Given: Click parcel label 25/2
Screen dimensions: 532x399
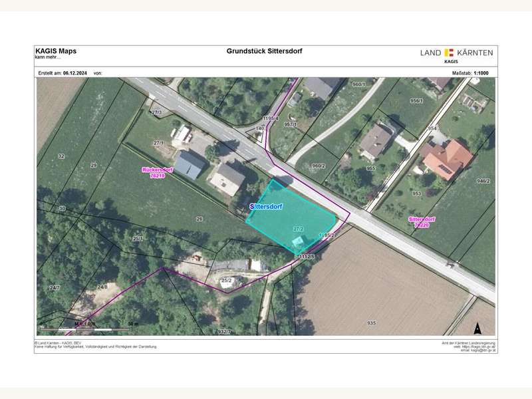Looking at the screenshot, I should point(226,281).
